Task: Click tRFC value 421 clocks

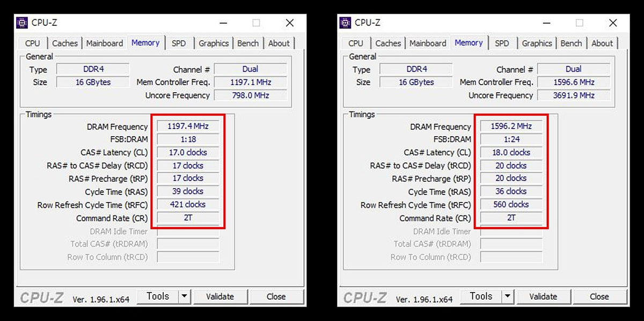Action: pyautogui.click(x=188, y=205)
